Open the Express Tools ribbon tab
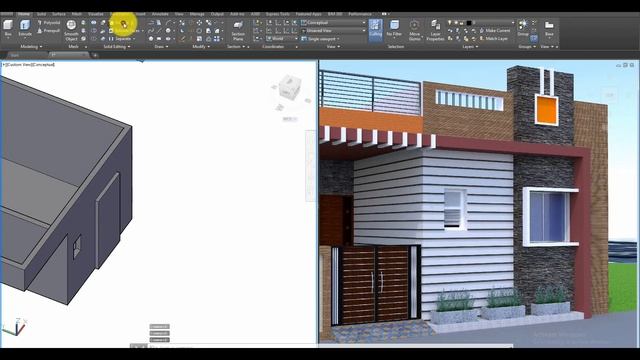The width and height of the screenshot is (640, 360). point(278,14)
